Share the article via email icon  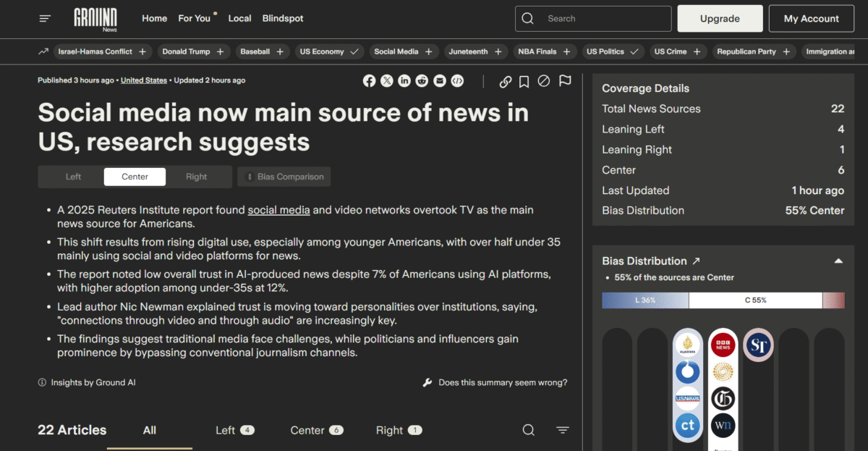[440, 81]
